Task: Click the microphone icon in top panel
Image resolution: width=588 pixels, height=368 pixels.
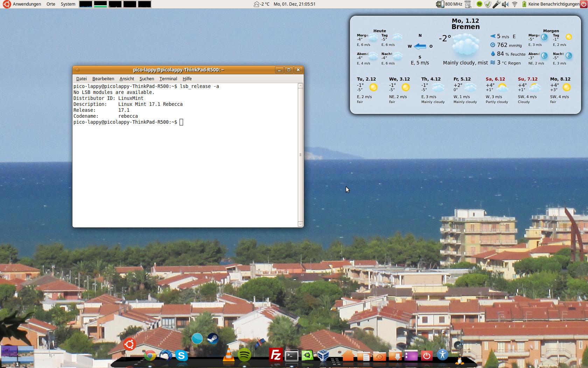Action: (x=496, y=4)
